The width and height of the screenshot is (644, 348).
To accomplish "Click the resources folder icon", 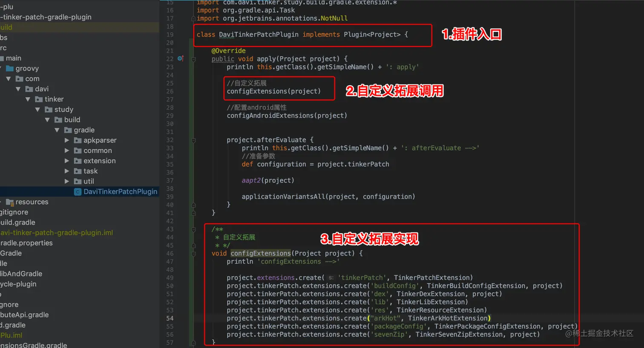I will click(x=10, y=202).
